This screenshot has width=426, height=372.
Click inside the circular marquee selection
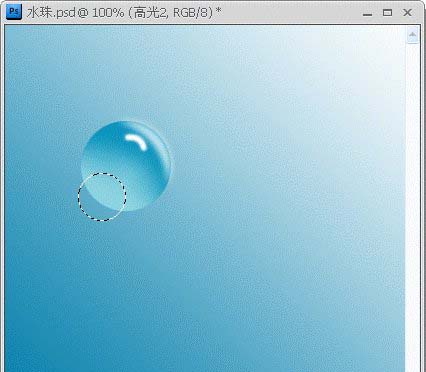[x=102, y=197]
